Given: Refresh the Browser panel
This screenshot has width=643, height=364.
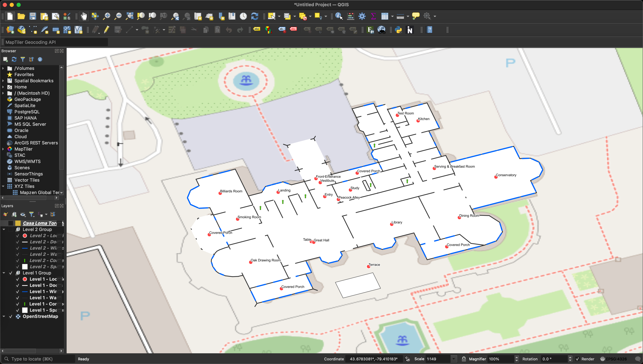Looking at the screenshot, I should (x=14, y=59).
